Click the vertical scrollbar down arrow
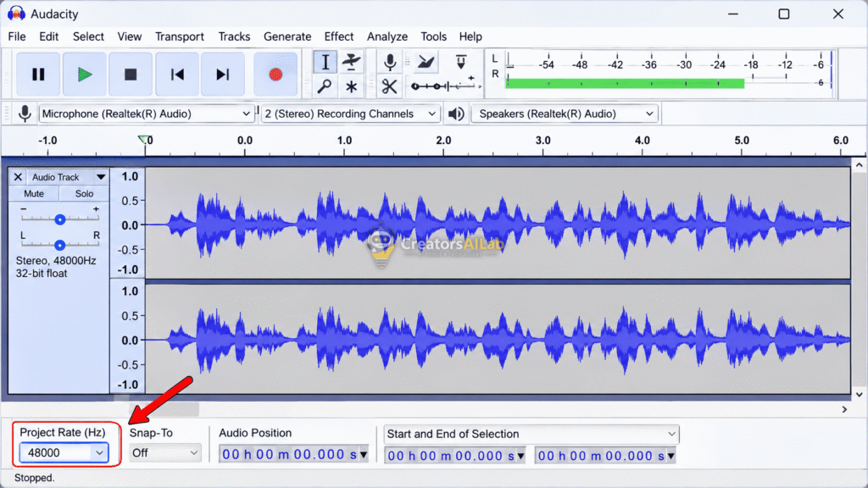The image size is (868, 488). (859, 395)
